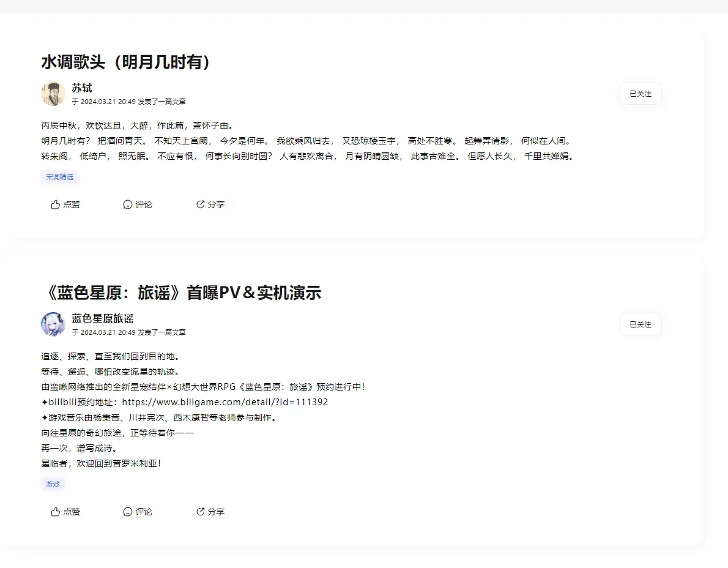
Task: Open comments on the 水调歌头 post
Action: [x=138, y=204]
